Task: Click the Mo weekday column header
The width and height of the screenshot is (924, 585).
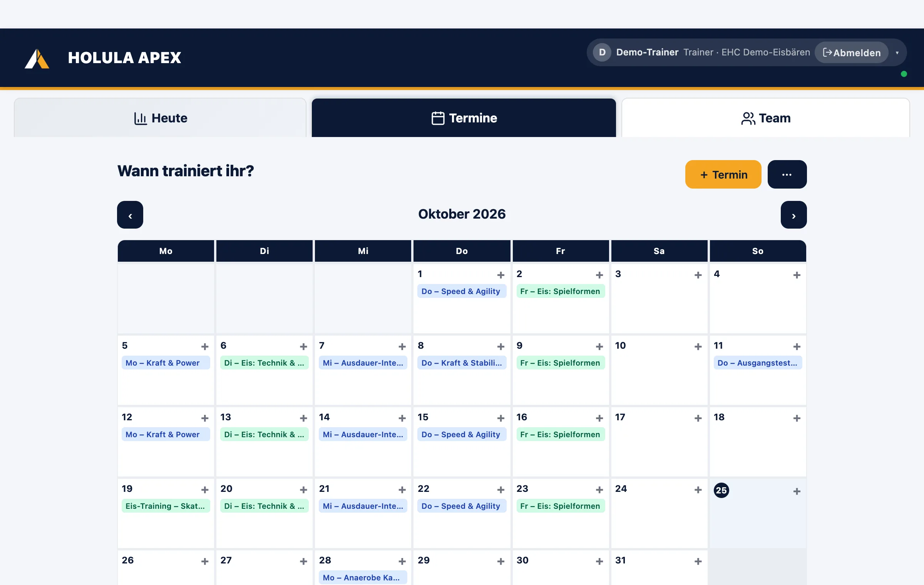Action: tap(166, 251)
